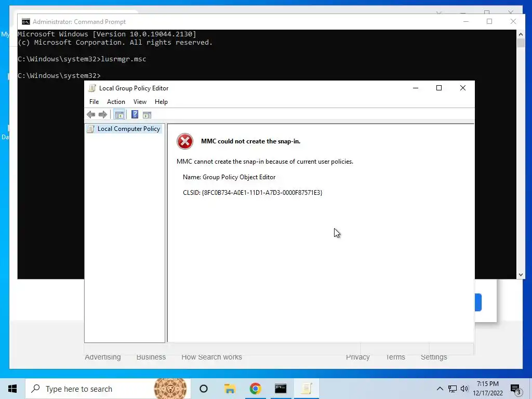Click the policies explanation sentence
This screenshot has width=532, height=399.
click(264, 162)
